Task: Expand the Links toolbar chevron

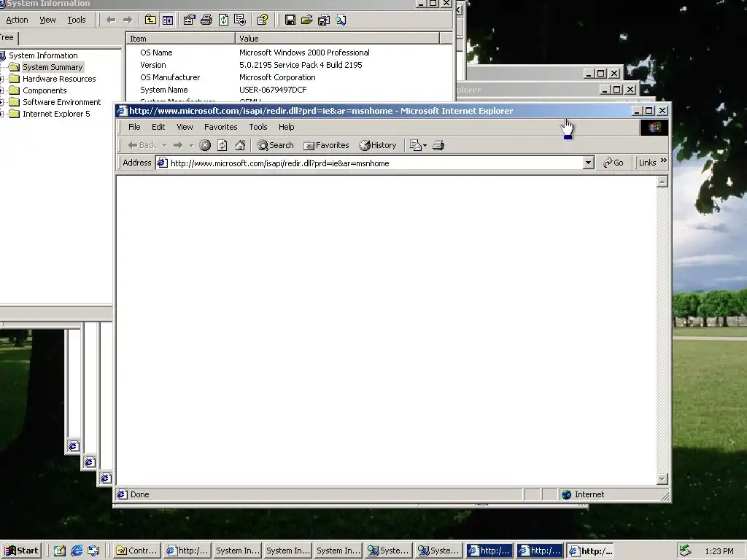Action: pyautogui.click(x=664, y=160)
